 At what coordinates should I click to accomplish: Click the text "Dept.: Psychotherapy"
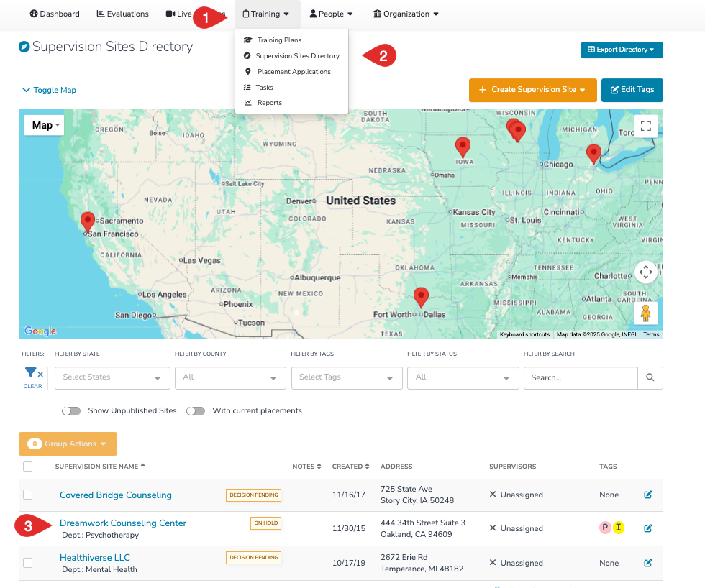tap(100, 535)
